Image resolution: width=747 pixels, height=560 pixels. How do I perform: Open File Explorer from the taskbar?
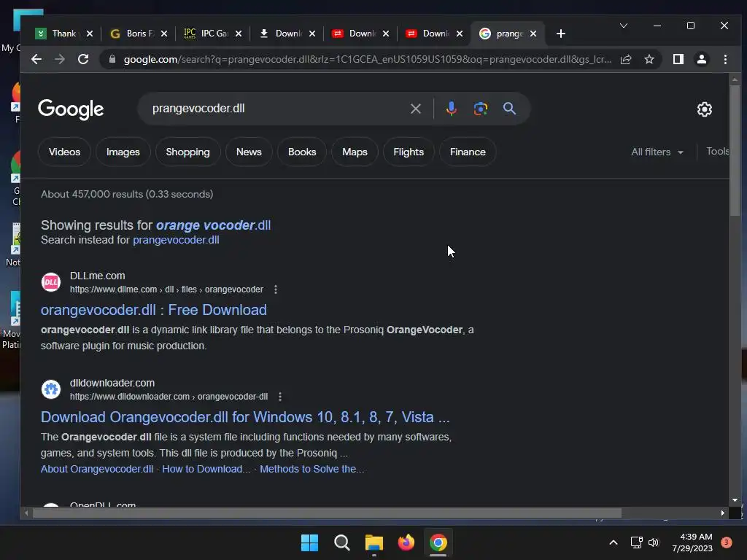point(374,542)
